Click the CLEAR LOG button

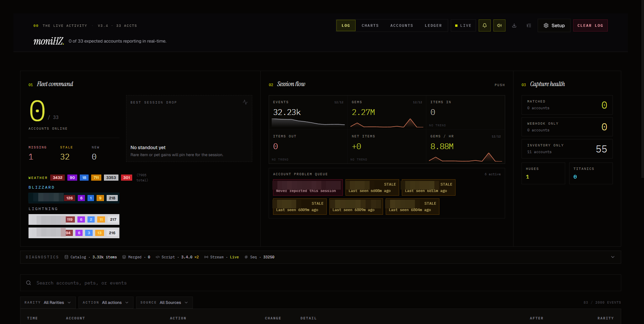point(590,25)
